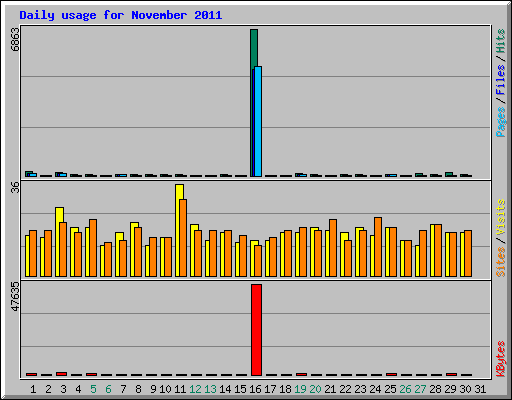Click the green weekend day label 6
The image size is (512, 400).
click(108, 389)
